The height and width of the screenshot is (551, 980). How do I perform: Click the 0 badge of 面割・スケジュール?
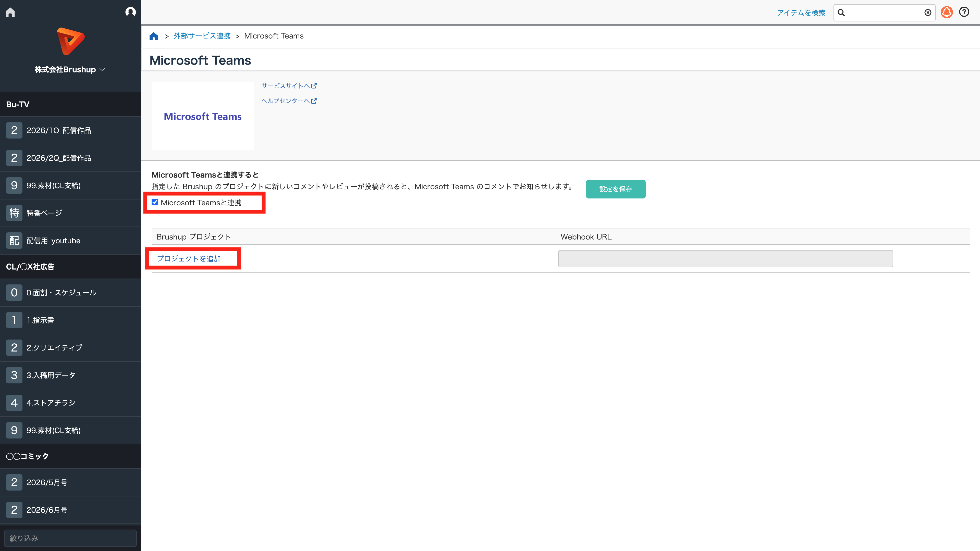14,293
